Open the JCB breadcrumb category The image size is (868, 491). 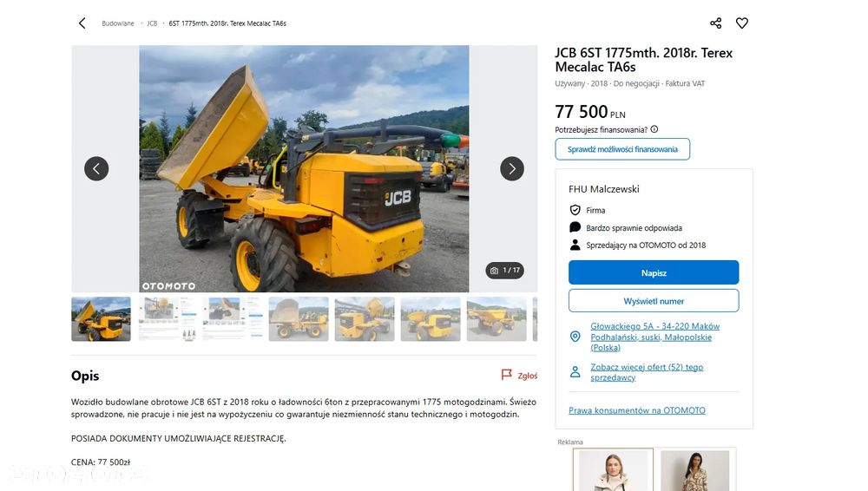tap(152, 23)
